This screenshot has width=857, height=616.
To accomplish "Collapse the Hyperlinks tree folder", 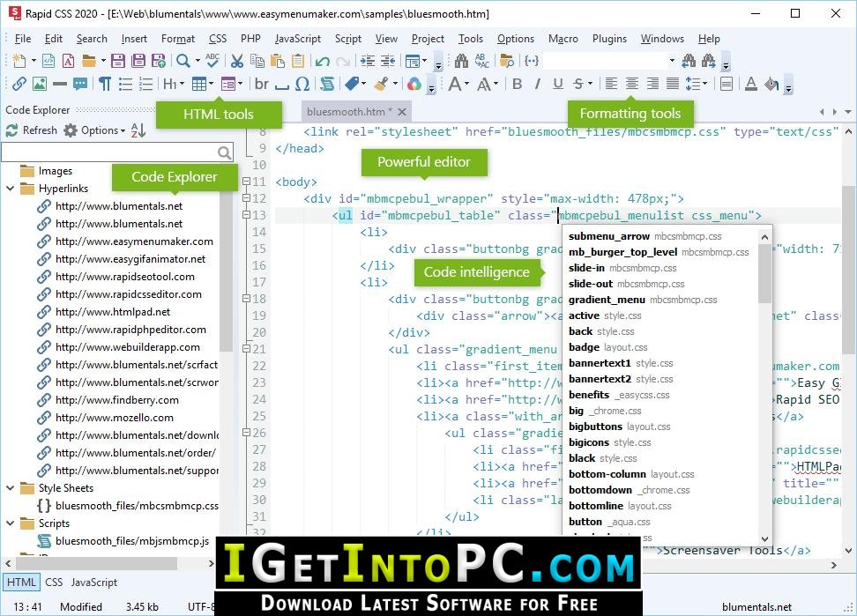I will pyautogui.click(x=11, y=189).
